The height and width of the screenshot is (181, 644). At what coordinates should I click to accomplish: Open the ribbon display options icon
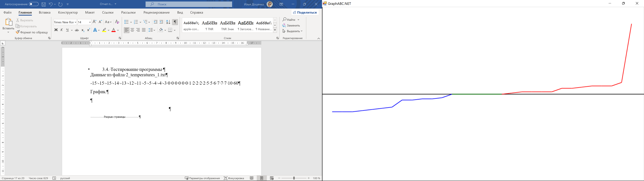tap(281, 4)
